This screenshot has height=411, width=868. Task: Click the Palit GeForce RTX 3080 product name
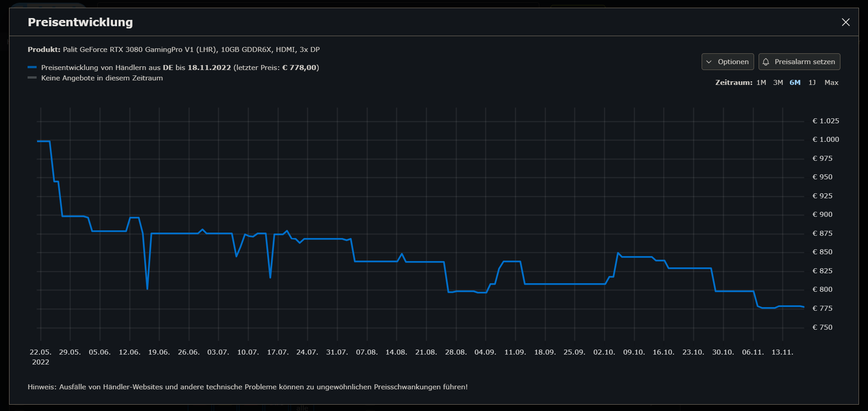190,50
